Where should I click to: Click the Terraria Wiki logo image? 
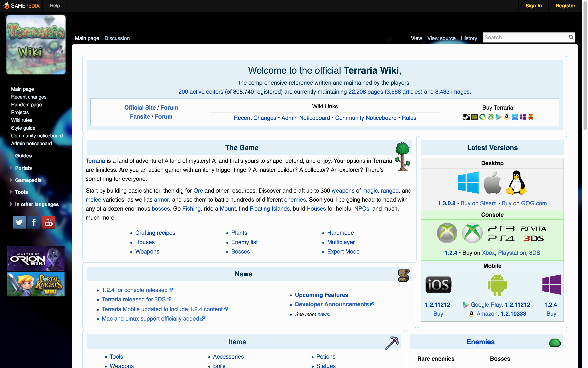(36, 44)
